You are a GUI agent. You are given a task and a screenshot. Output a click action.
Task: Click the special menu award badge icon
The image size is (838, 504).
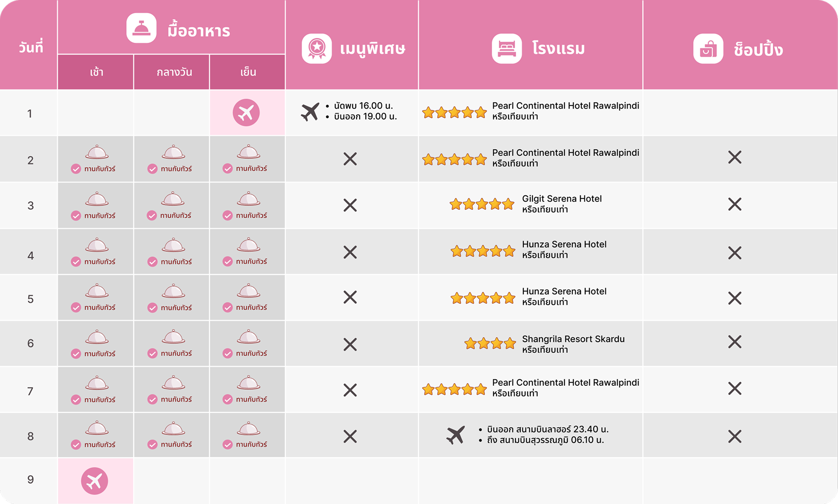(317, 48)
